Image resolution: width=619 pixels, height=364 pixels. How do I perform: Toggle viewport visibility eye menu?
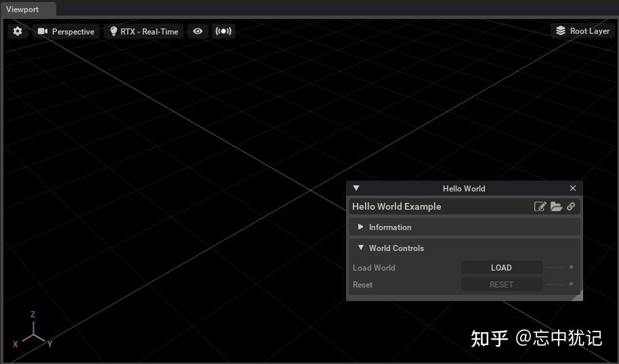[198, 31]
